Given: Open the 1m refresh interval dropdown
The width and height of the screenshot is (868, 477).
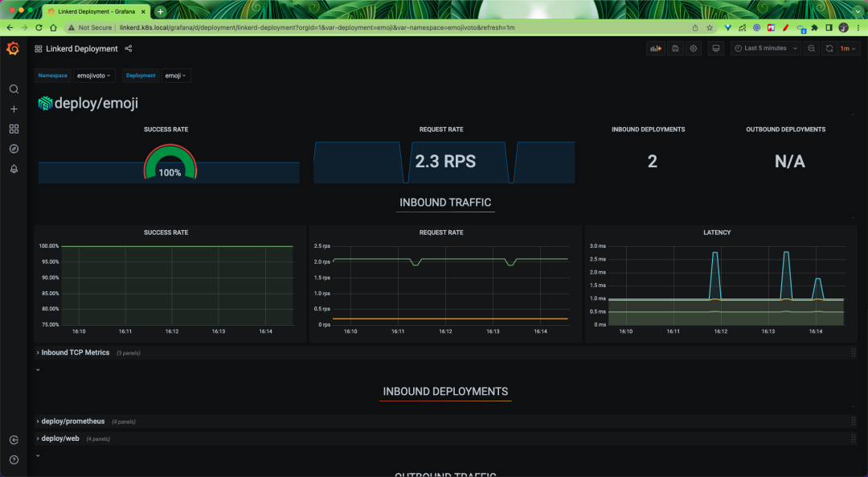Looking at the screenshot, I should click(848, 49).
